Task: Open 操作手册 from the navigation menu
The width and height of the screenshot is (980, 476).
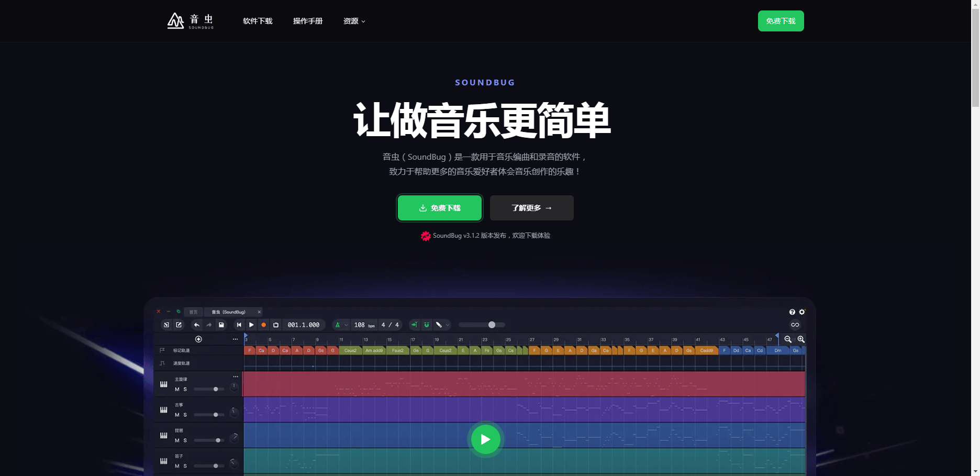Action: pos(308,21)
